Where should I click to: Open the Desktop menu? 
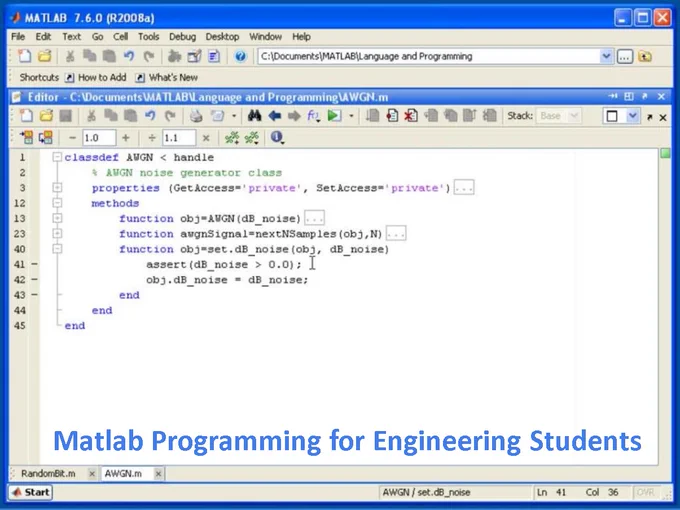coord(222,37)
